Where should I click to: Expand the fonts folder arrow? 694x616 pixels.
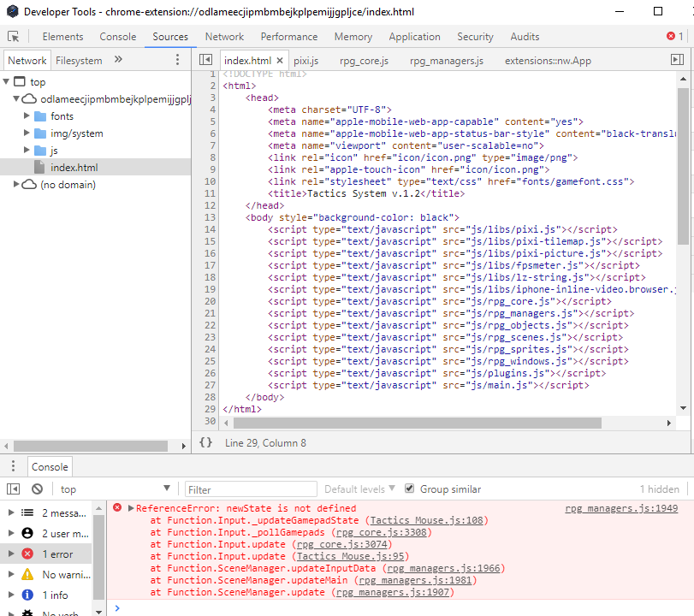pos(27,115)
